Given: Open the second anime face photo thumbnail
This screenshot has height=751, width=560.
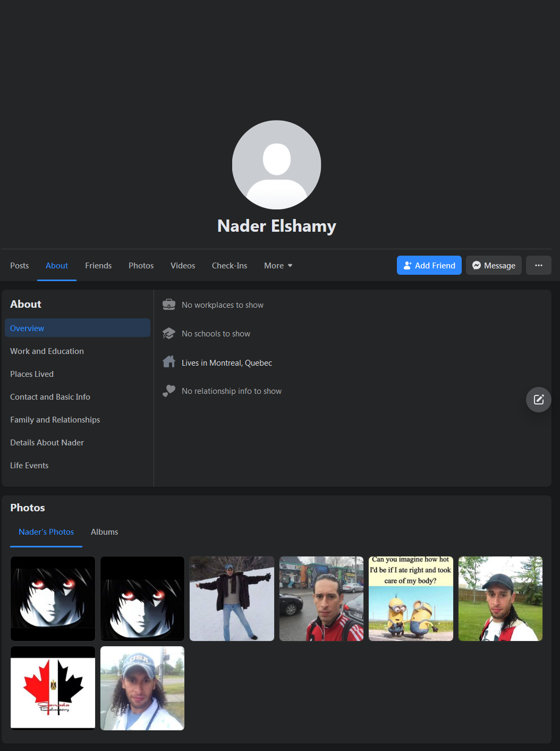Looking at the screenshot, I should click(x=142, y=598).
